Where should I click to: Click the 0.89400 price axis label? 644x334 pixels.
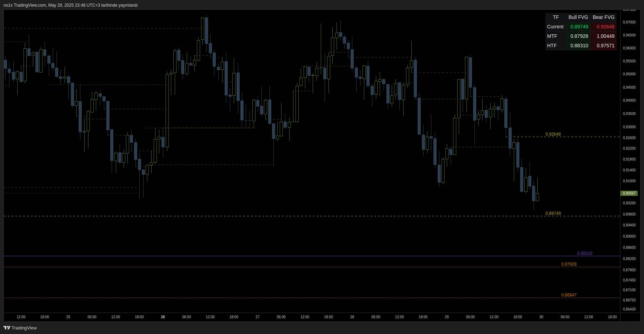point(629,225)
